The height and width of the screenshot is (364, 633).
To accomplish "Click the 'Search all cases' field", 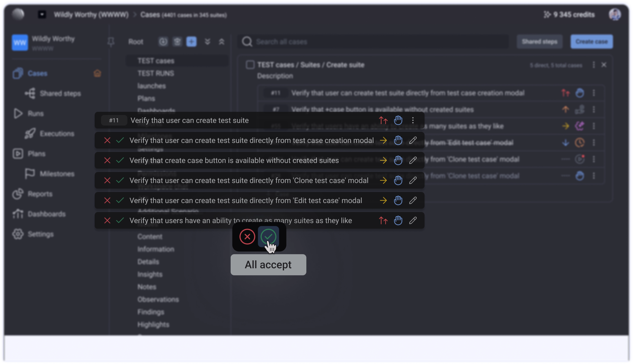I will coord(373,41).
